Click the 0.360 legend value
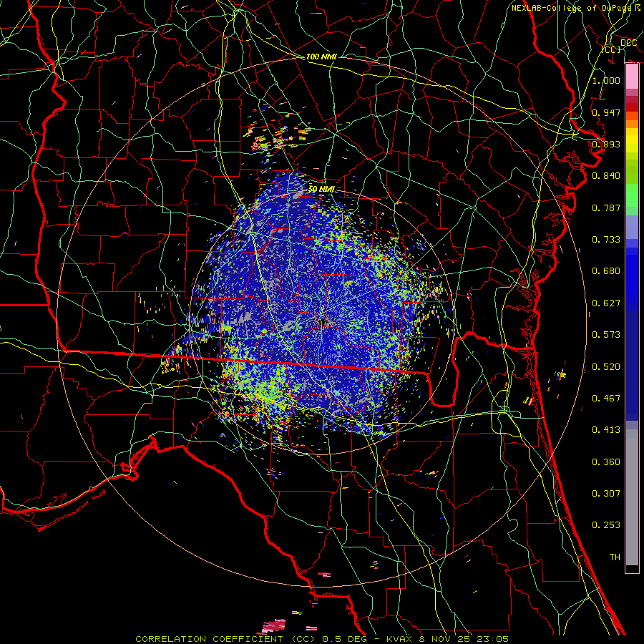The width and height of the screenshot is (644, 644). 606,462
